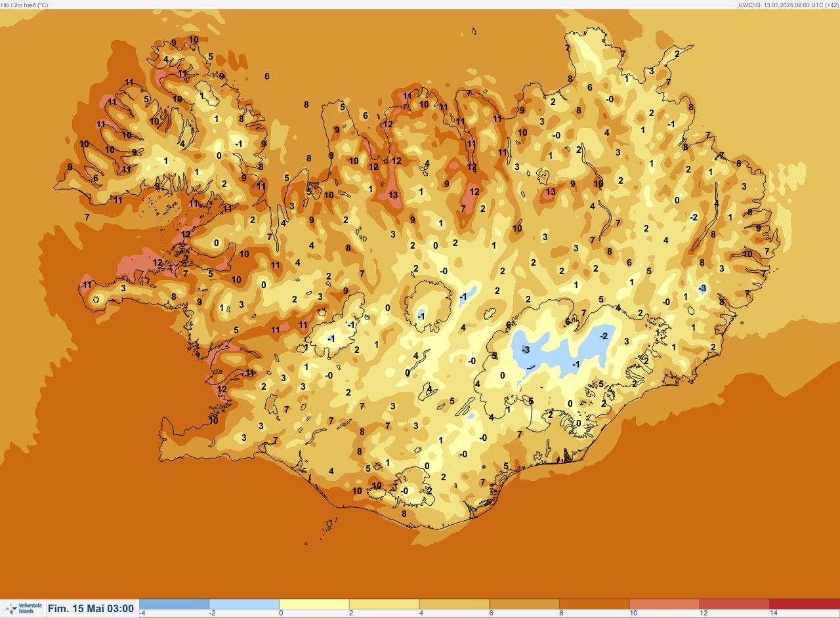Click the light blue legend swatch between -2 and 0
This screenshot has height=618, width=840.
click(244, 604)
